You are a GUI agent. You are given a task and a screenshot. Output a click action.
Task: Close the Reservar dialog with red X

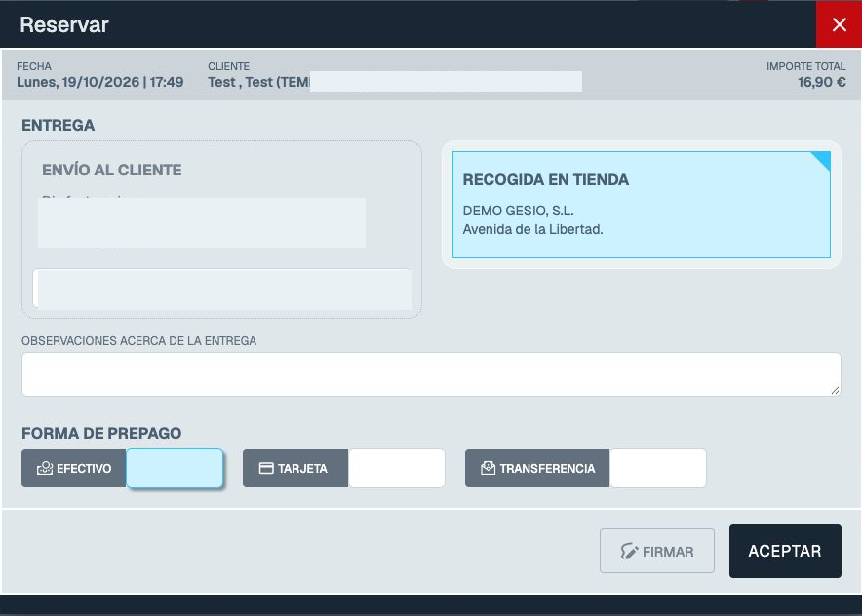(x=839, y=24)
